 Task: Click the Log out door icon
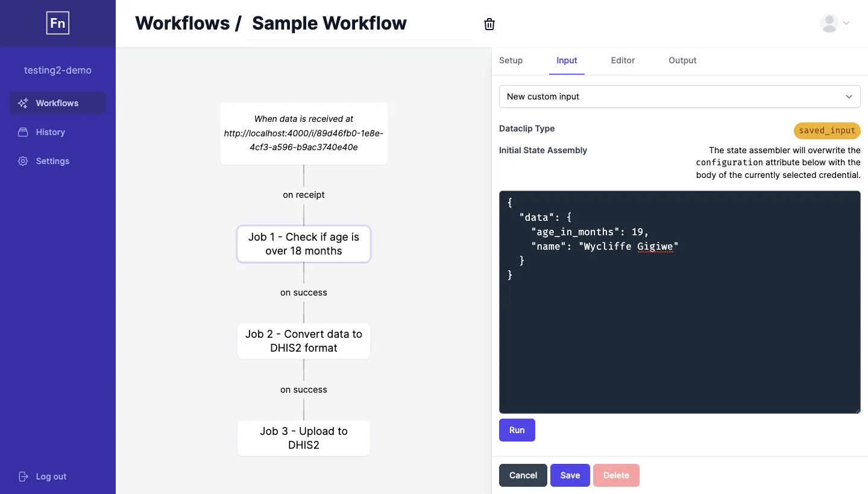(23, 477)
